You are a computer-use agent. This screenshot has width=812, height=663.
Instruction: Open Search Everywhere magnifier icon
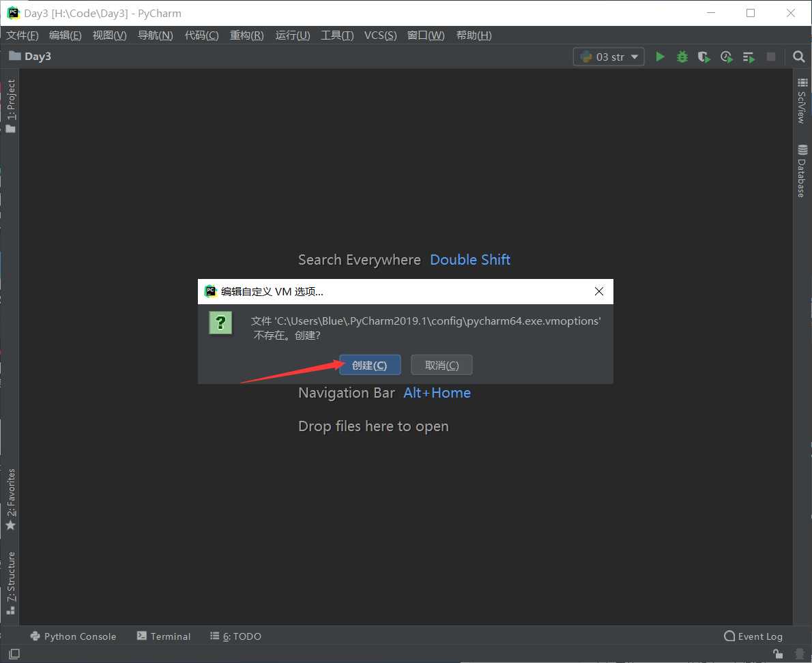coord(798,57)
